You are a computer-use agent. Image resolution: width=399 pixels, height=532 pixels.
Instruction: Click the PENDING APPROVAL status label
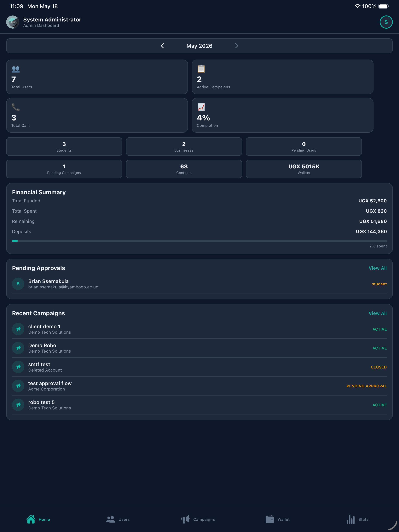pos(367,386)
